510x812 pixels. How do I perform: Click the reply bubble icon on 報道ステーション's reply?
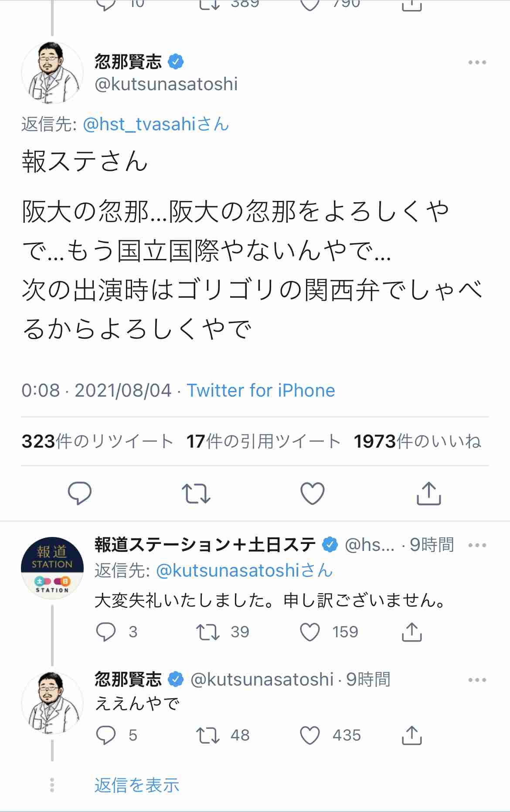pyautogui.click(x=107, y=631)
